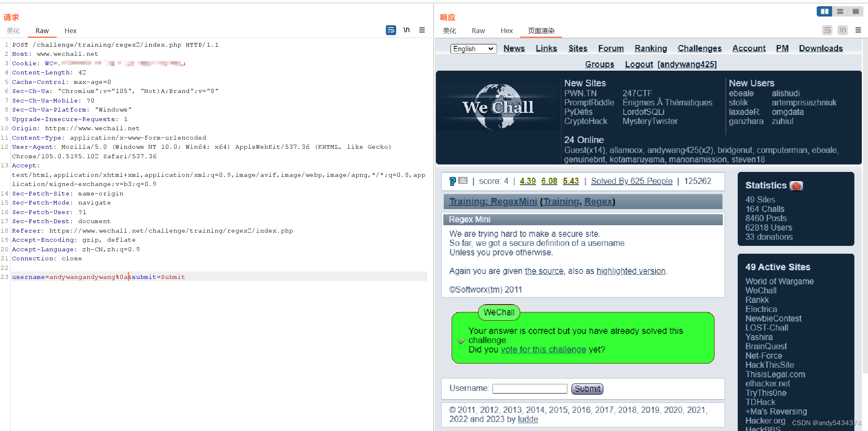Open the Groups link
Screen dimensions: 868x431
(x=600, y=64)
